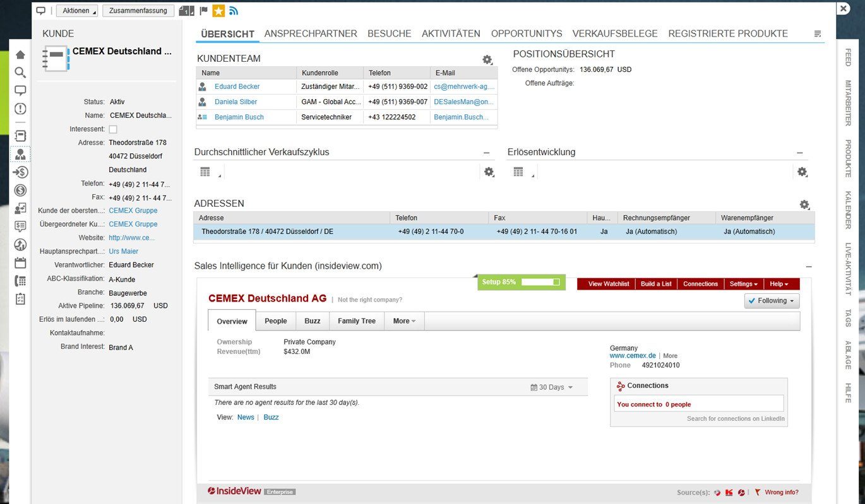The image size is (865, 504).
Task: Open Daniela Silber team member link
Action: 236,102
